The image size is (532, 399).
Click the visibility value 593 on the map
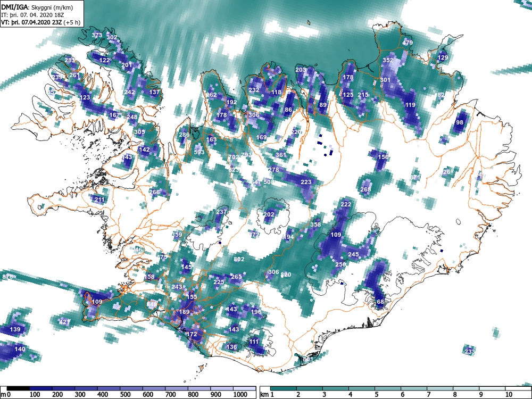[199, 152]
